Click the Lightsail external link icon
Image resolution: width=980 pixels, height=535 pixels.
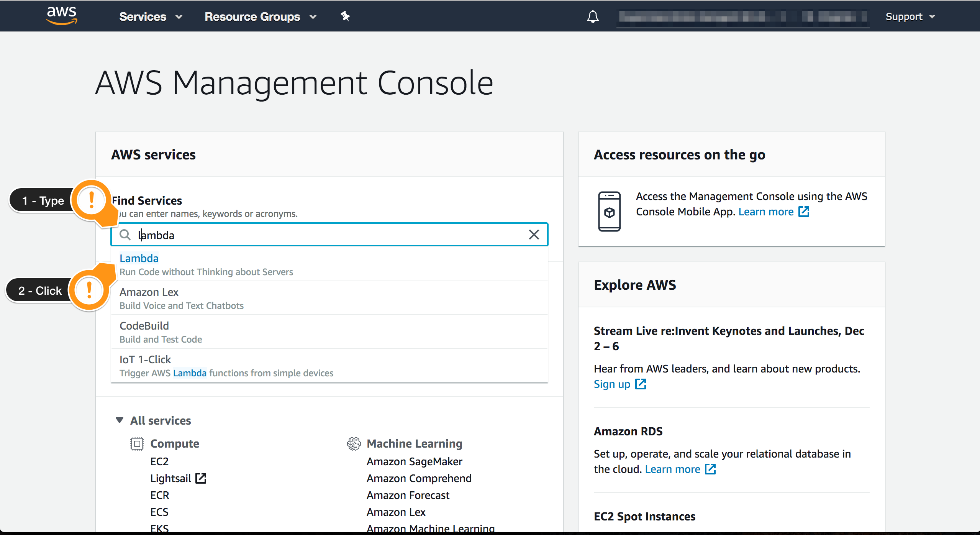tap(201, 478)
